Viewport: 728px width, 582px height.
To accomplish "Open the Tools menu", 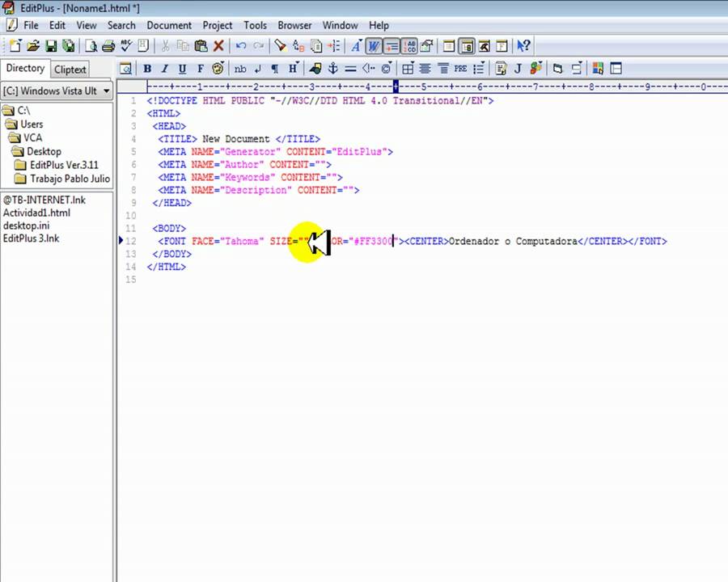I will [255, 25].
